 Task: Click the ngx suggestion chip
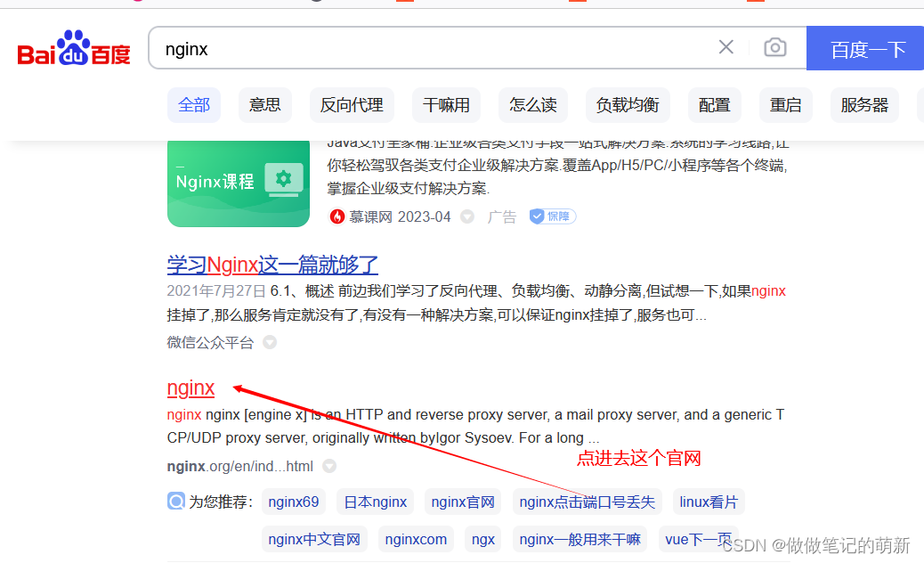[483, 539]
